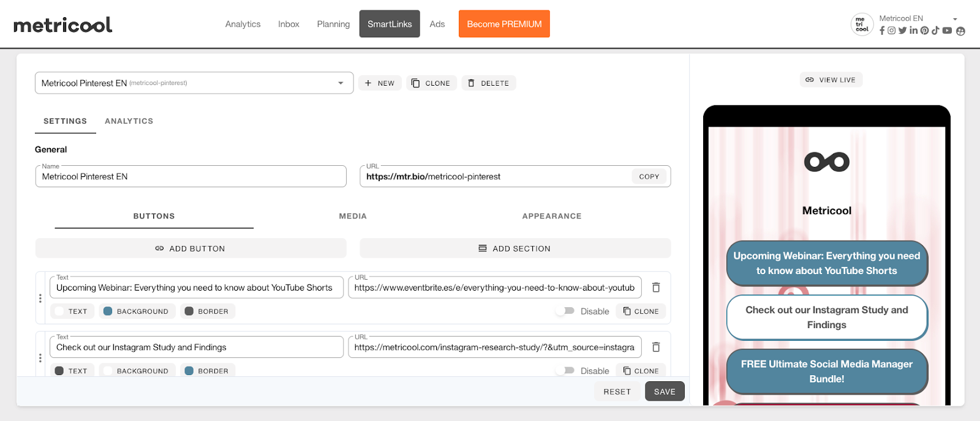This screenshot has height=421, width=980.
Task: Click the YouTube icon in header
Action: tap(947, 31)
